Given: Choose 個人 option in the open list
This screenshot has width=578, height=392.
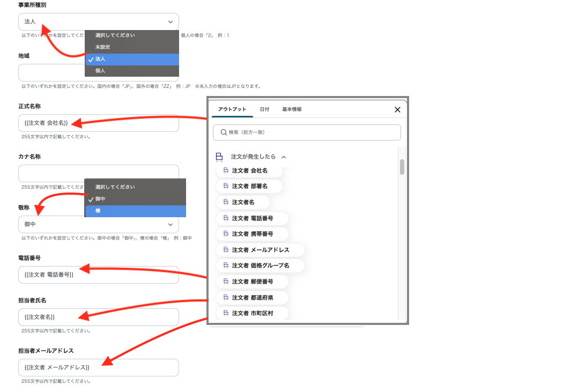Looking at the screenshot, I should point(132,71).
